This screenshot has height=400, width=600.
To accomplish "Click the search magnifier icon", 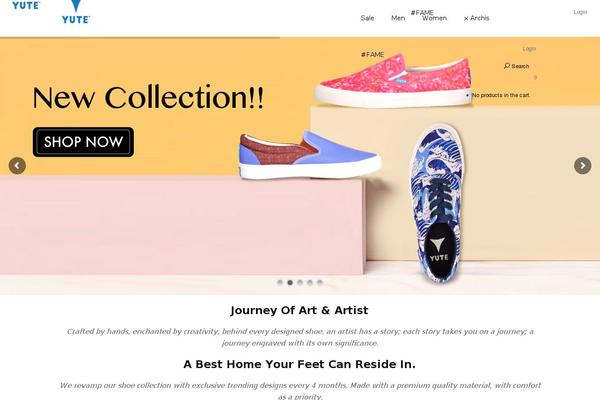I will click(507, 66).
